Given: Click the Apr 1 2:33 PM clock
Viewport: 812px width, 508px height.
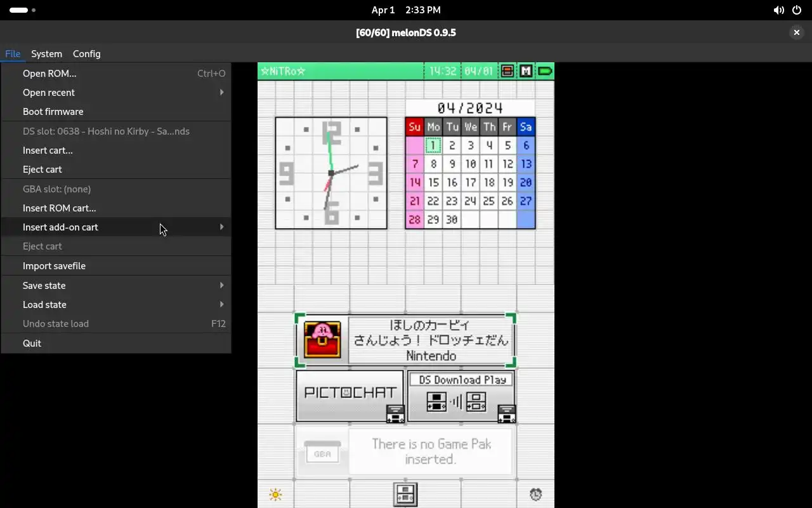Looking at the screenshot, I should pos(406,10).
